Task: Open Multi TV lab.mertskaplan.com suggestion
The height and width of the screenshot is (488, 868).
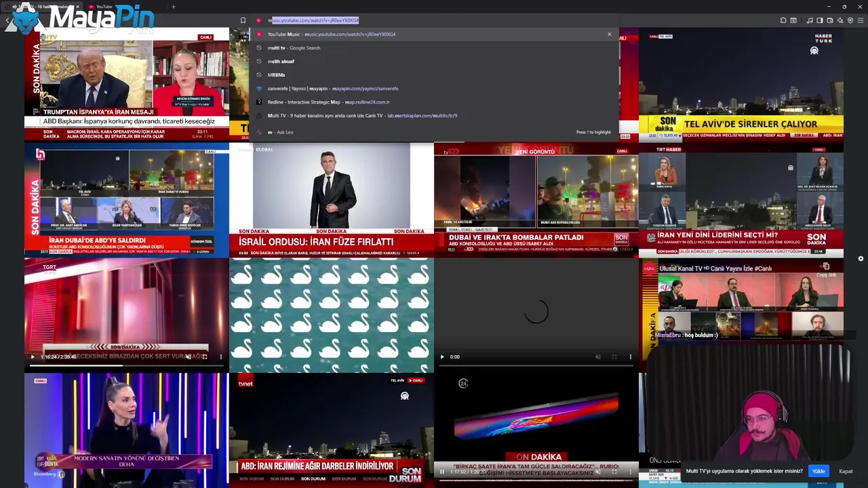Action: click(434, 115)
